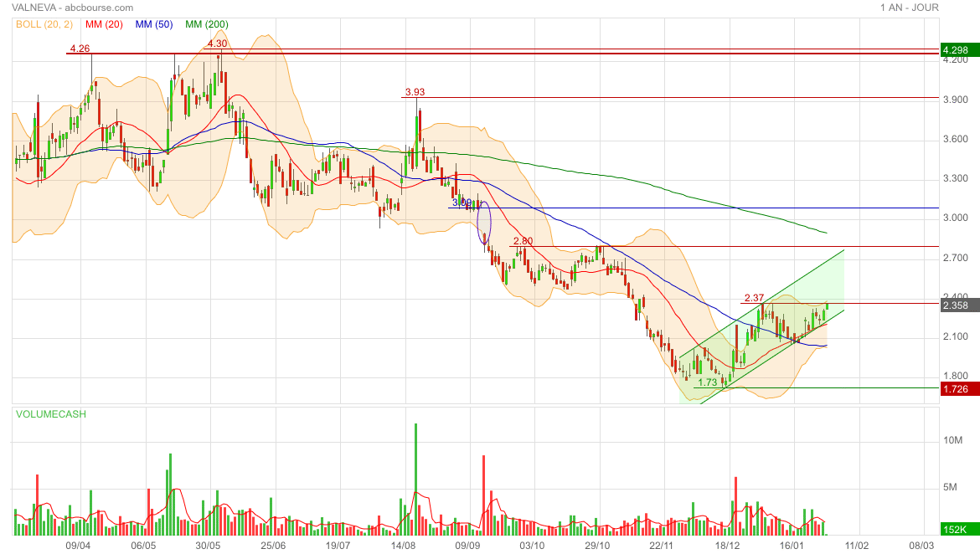Select the MM (200) legend entry
Screen dimensions: 980x554
[206, 24]
